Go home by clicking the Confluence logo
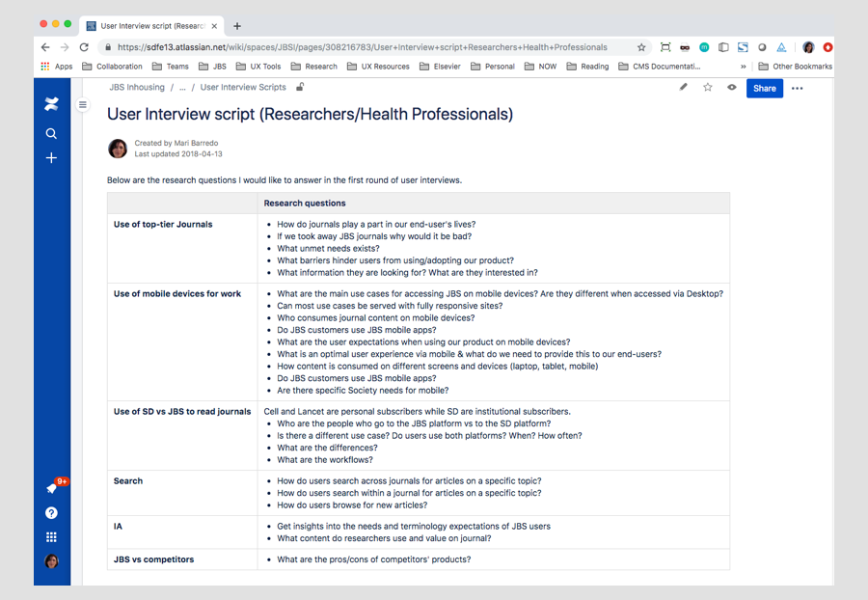The width and height of the screenshot is (868, 600). (51, 103)
